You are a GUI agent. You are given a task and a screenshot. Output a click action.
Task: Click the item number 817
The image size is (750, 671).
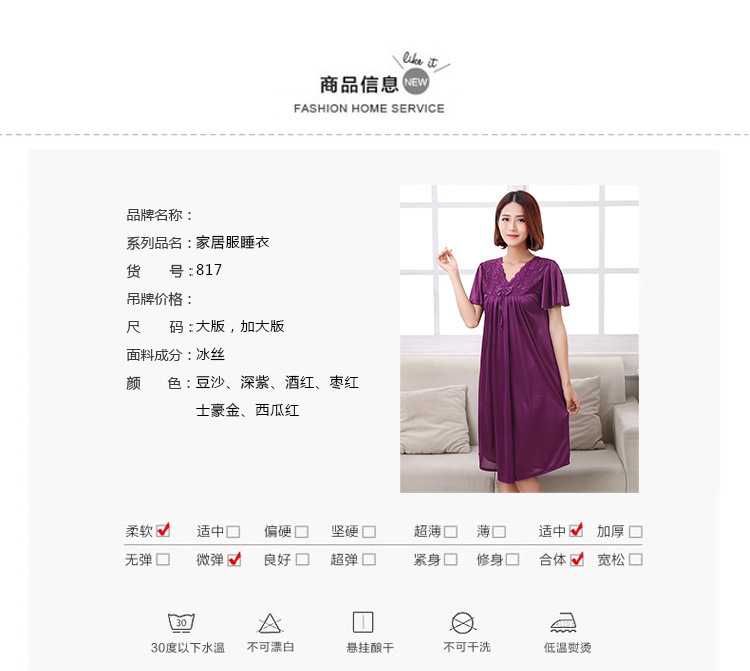(209, 270)
